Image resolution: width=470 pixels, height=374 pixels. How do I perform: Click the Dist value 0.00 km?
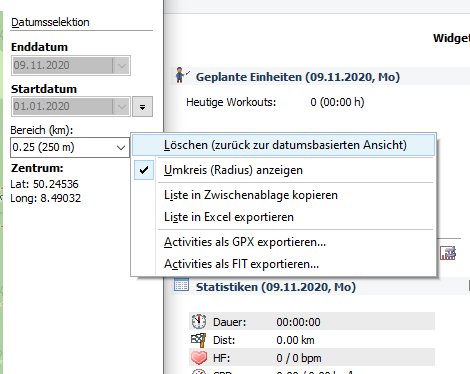(295, 340)
